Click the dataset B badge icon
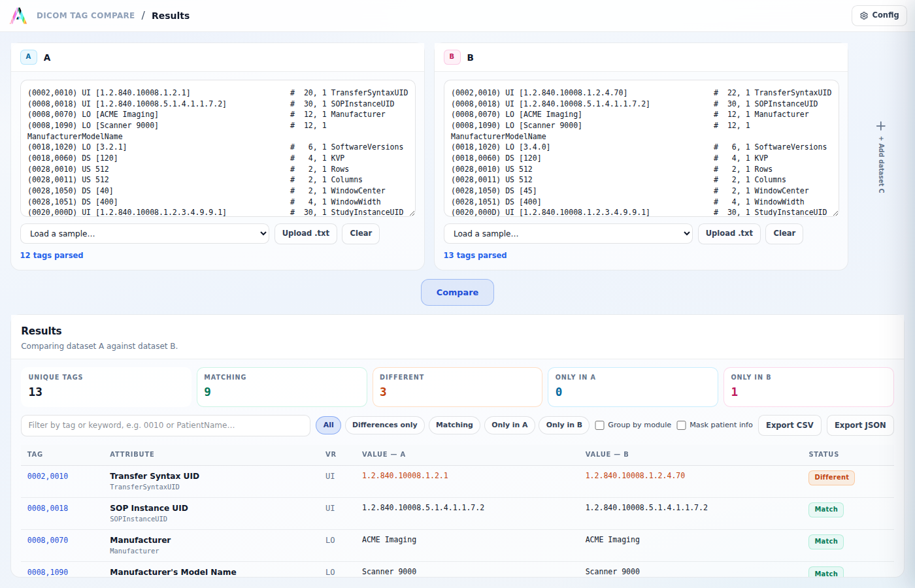This screenshot has width=915, height=588. point(452,57)
